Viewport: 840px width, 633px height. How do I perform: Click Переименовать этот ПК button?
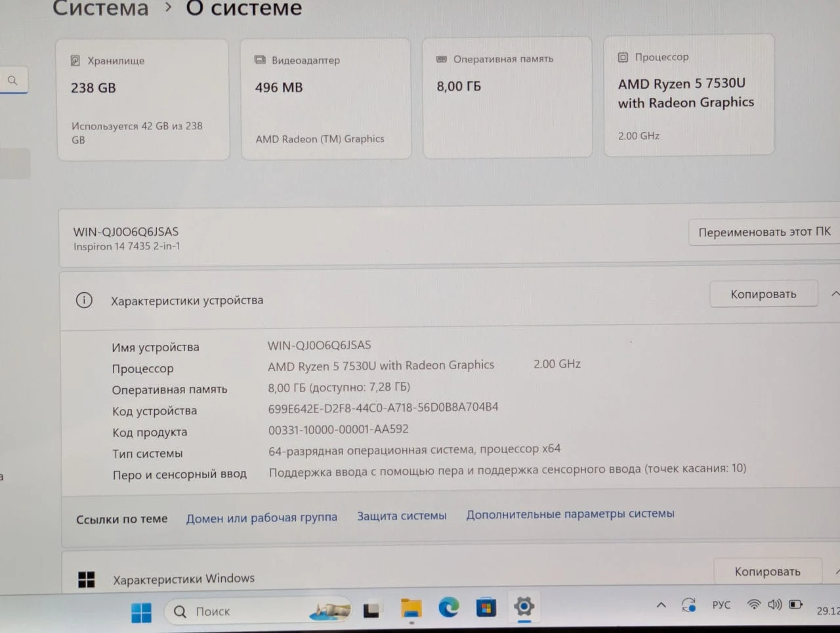pos(764,232)
